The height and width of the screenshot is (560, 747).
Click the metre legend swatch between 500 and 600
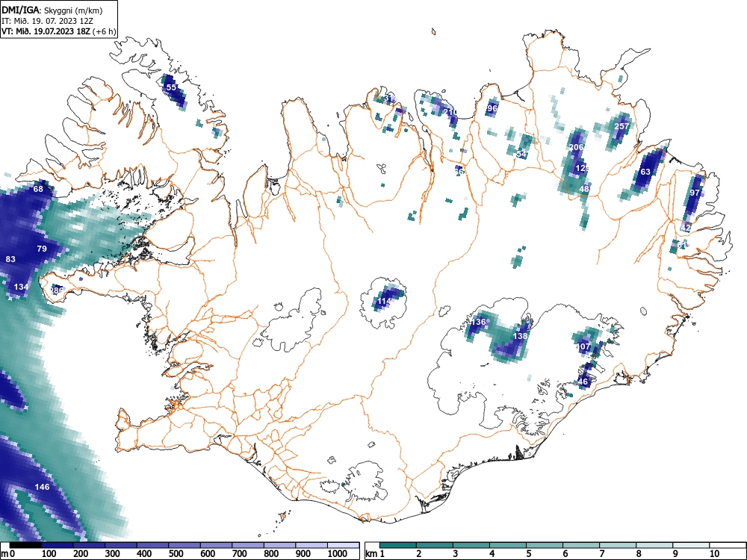pyautogui.click(x=185, y=545)
